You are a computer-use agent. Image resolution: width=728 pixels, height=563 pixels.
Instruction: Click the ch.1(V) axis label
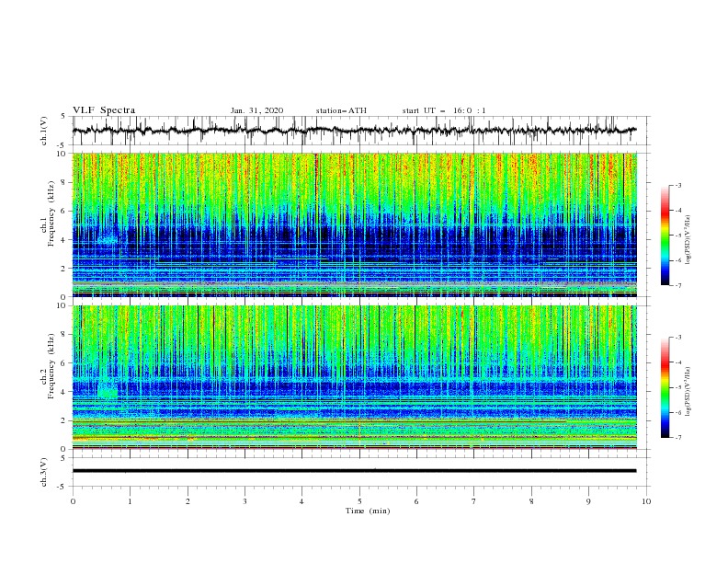(x=44, y=131)
